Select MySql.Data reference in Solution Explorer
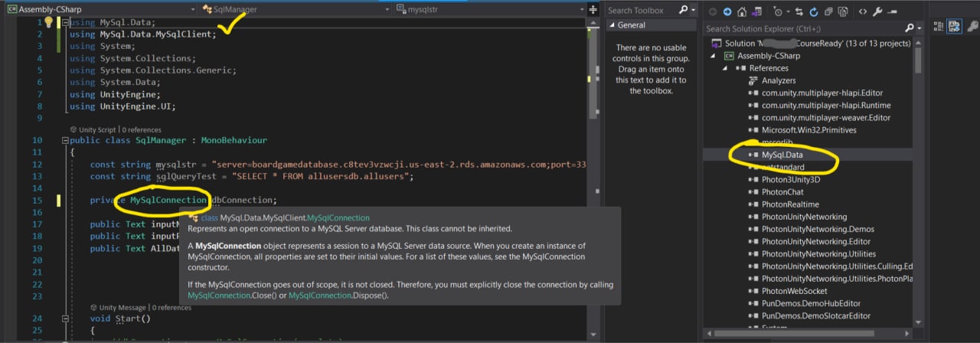Viewport: 980px width, 343px height. [x=782, y=155]
